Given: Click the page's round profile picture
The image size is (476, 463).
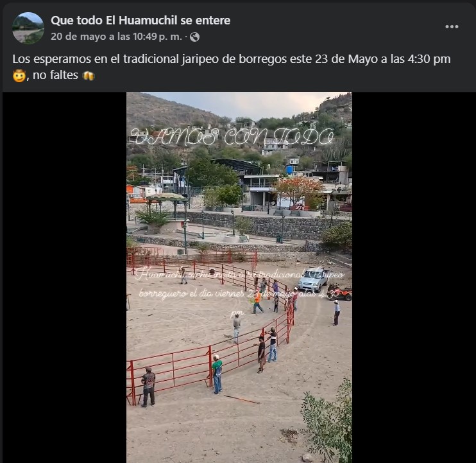Looking at the screenshot, I should coord(28,28).
